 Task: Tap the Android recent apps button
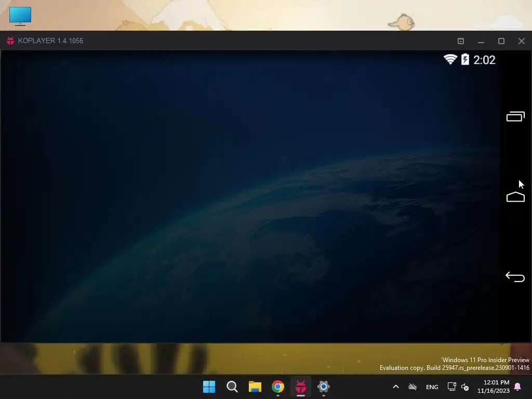point(515,116)
